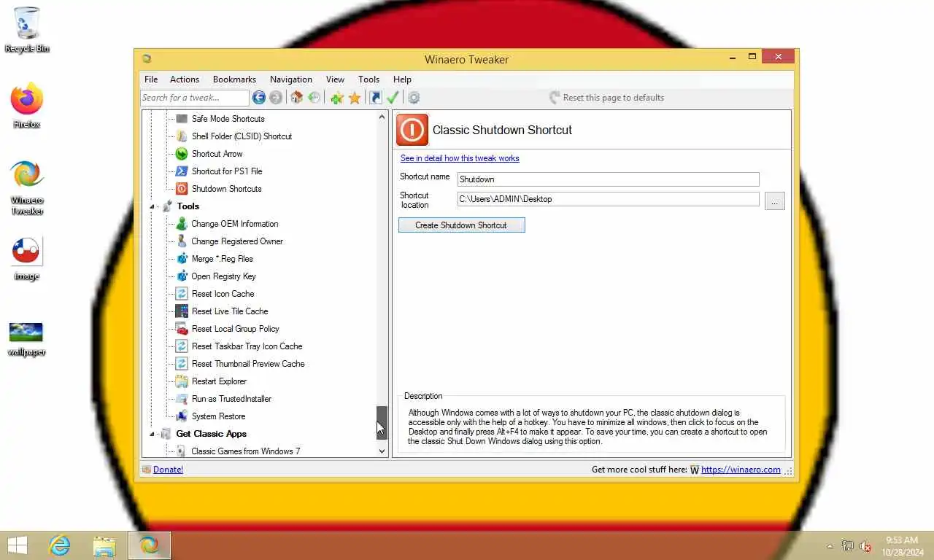
Task: Select the Recycle Bin desktop icon
Action: (x=27, y=30)
